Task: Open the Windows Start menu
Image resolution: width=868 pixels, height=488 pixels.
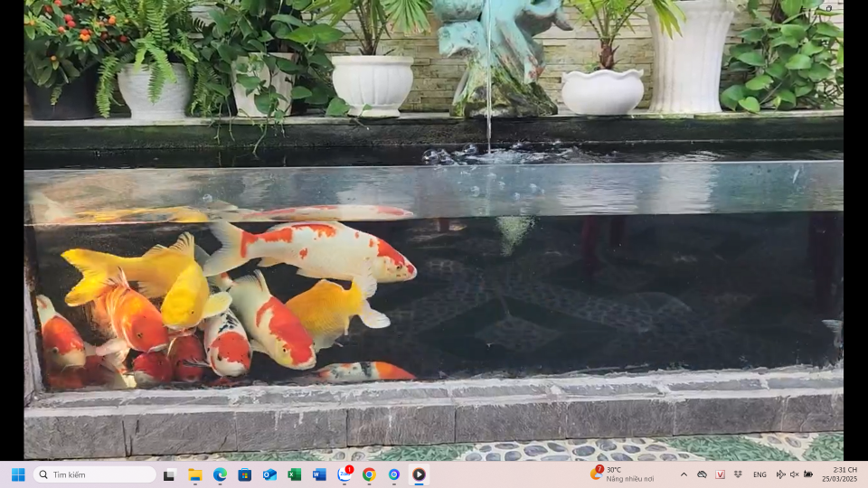Action: [18, 474]
